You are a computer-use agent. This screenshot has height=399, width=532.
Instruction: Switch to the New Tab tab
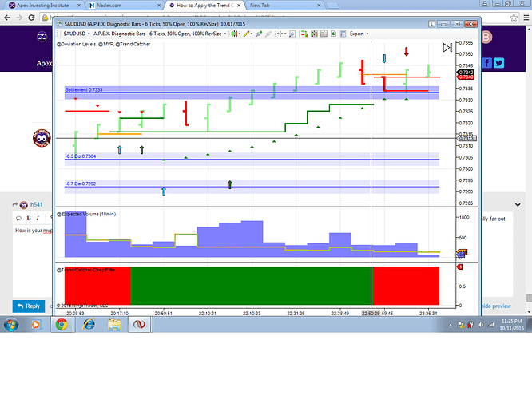pos(284,6)
